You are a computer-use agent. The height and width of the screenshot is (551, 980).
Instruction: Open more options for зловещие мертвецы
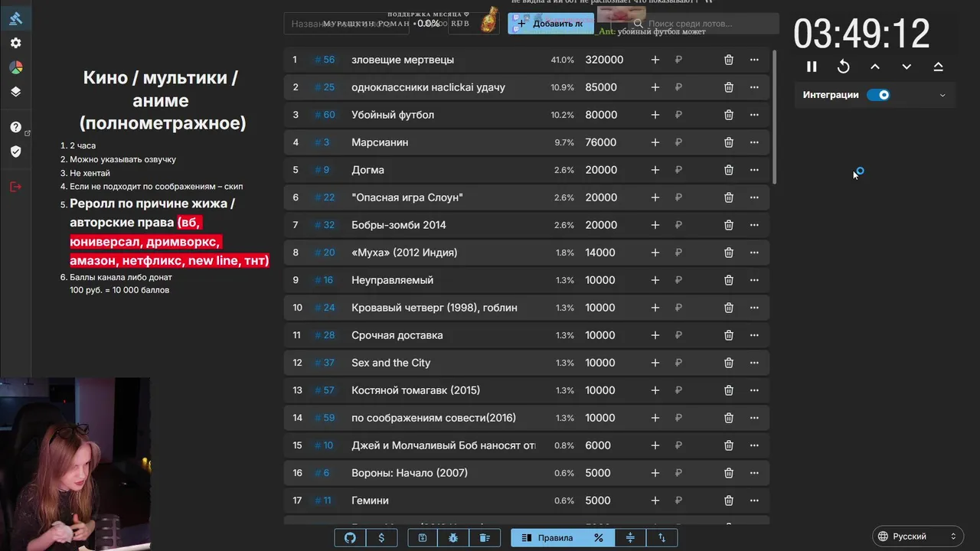pos(754,60)
